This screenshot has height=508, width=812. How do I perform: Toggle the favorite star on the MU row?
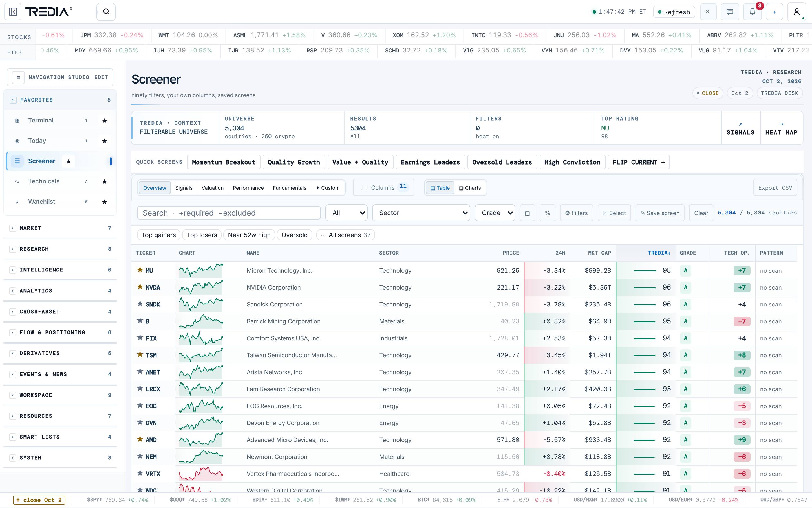(140, 270)
